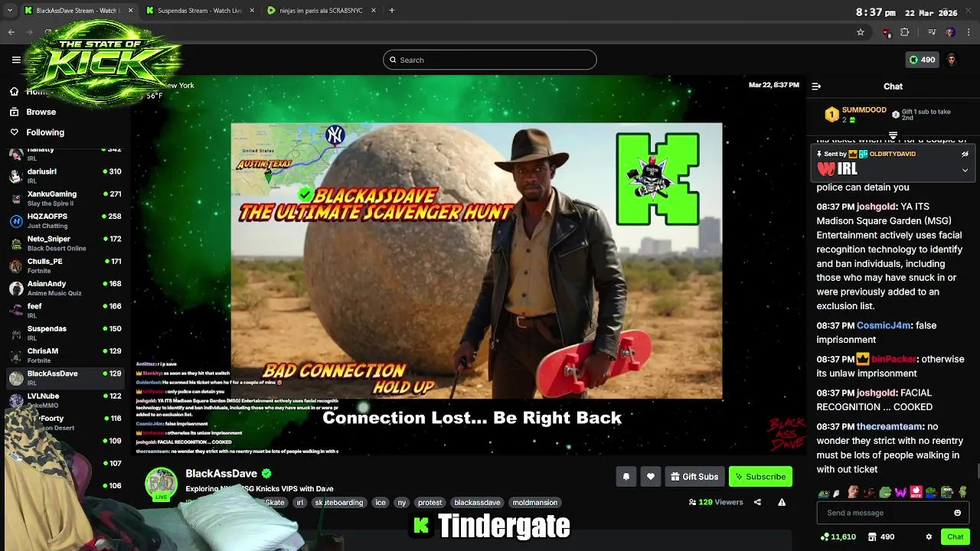The image size is (980, 551).
Task: Click thecreamteam username in chat
Action: click(890, 426)
